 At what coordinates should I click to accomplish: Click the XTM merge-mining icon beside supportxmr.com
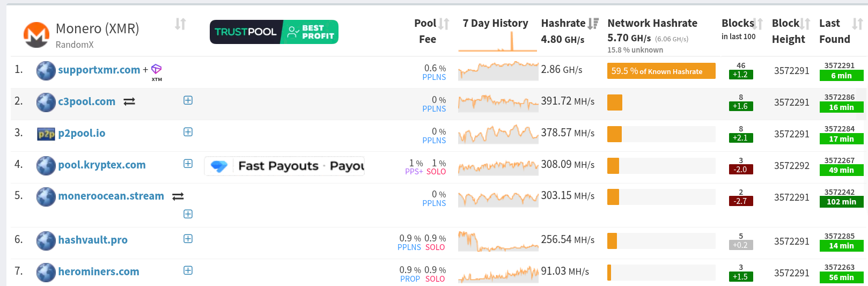156,70
